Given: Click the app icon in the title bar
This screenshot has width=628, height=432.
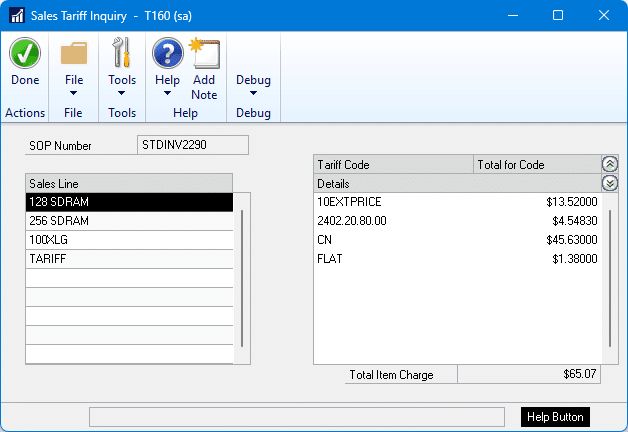Looking at the screenshot, I should click(x=17, y=15).
